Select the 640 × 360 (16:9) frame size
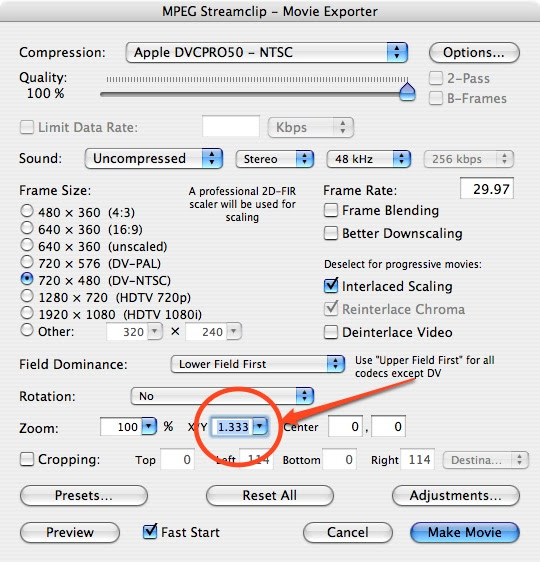 tap(27, 228)
